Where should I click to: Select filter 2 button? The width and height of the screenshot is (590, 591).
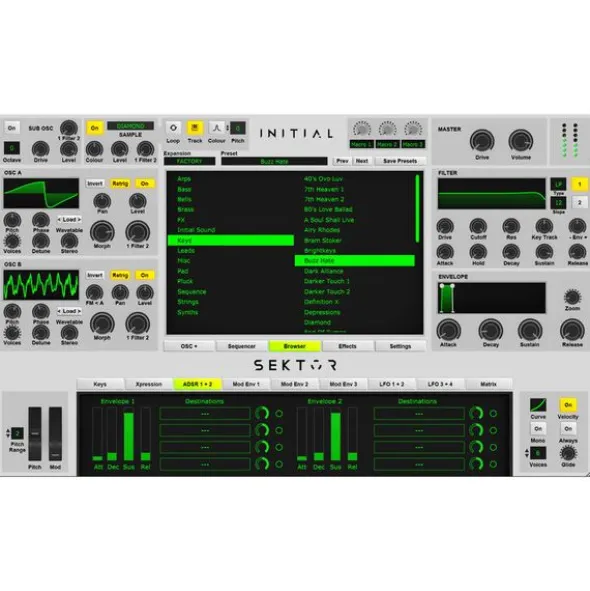tap(580, 203)
